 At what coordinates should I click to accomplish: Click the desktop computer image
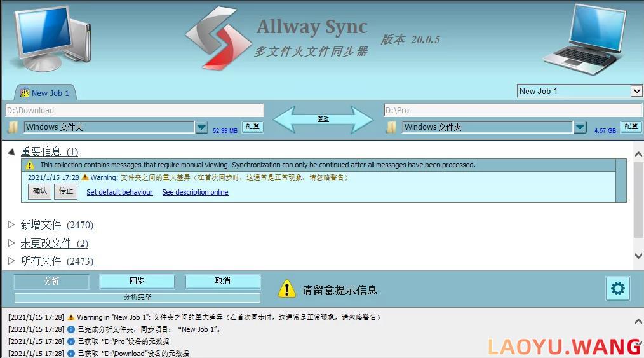(x=51, y=39)
